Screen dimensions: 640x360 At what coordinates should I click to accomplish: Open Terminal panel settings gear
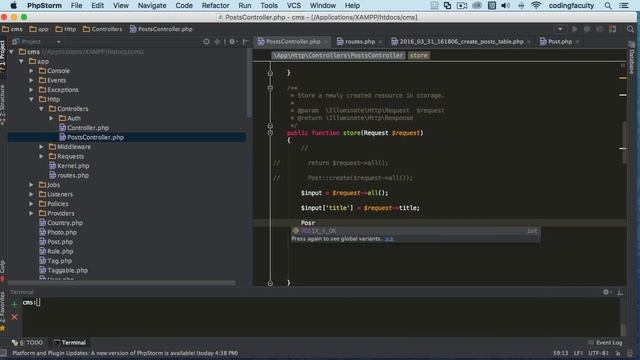pos(607,292)
